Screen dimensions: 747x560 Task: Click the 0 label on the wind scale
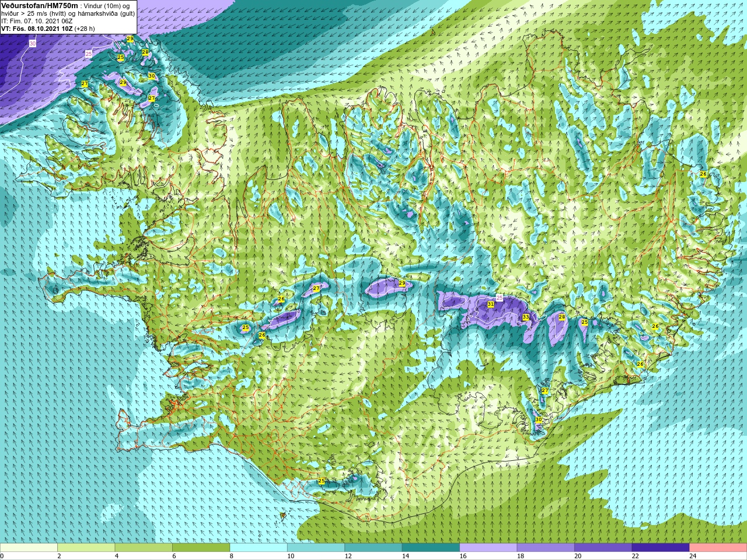(2, 556)
